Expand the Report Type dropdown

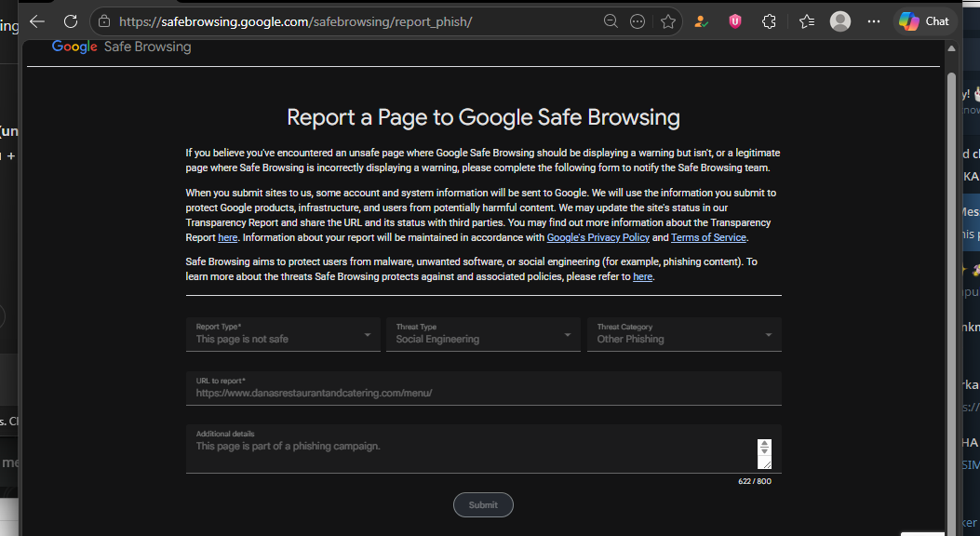pos(283,334)
